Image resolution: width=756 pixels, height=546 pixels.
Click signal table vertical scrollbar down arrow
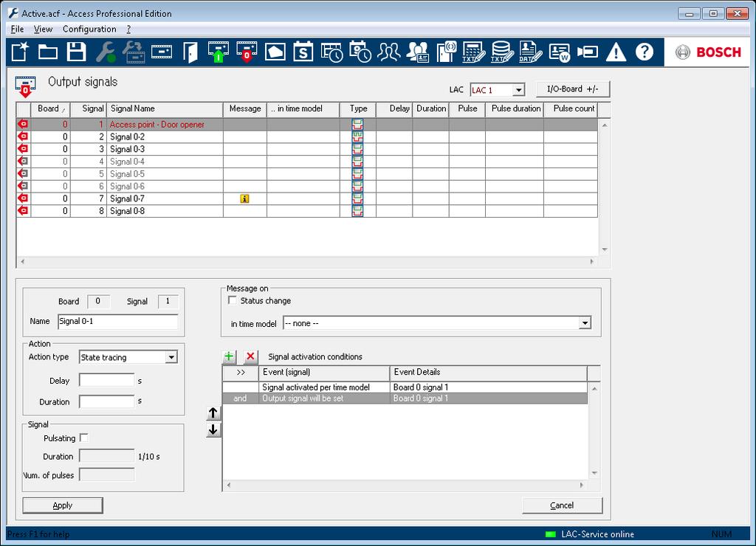point(604,249)
